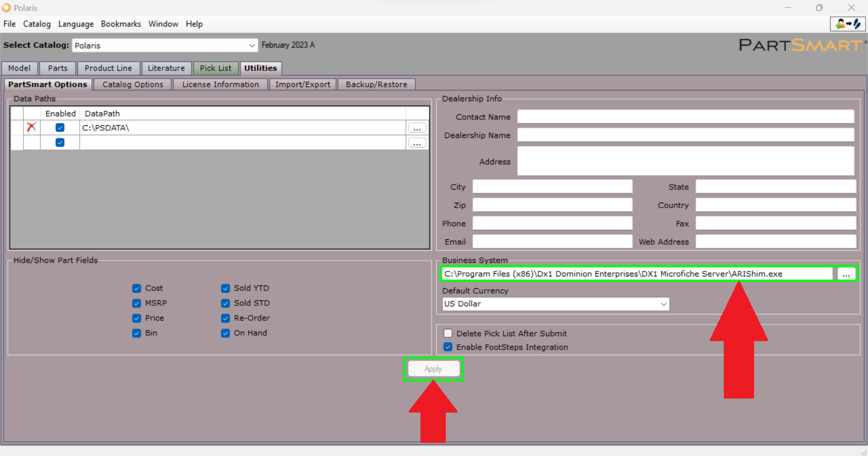Click the Dealership Name input field

(x=686, y=135)
